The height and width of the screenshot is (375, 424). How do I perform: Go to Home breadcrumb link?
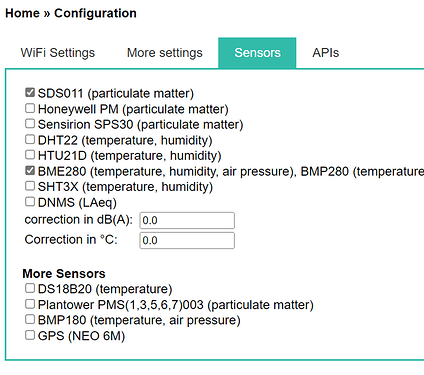pos(22,13)
